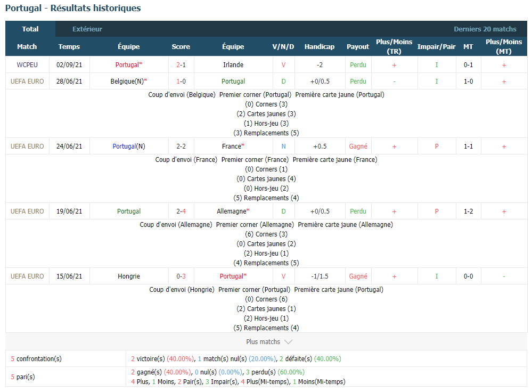
Task: Click the +0.5 handicap in France row
Action: [x=320, y=146]
